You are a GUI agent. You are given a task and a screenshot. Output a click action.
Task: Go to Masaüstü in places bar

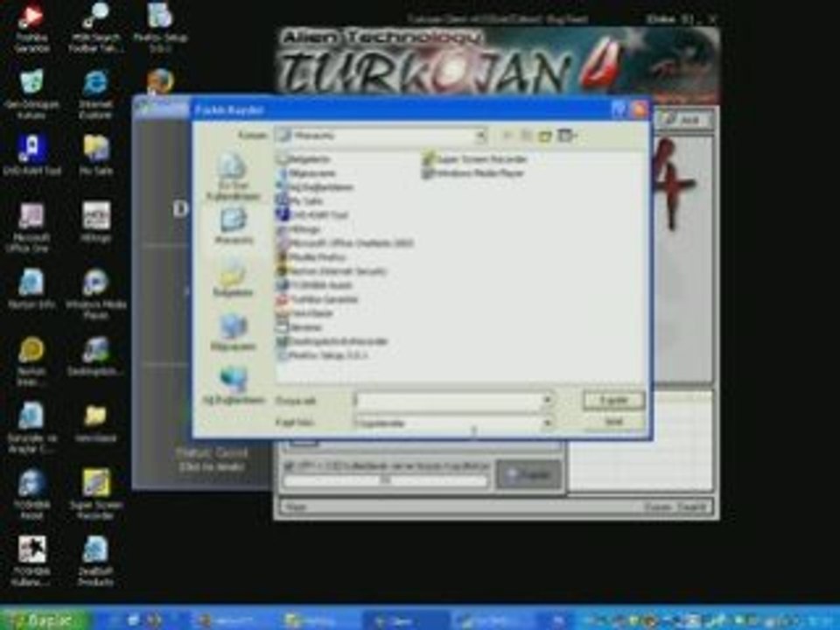point(233,226)
